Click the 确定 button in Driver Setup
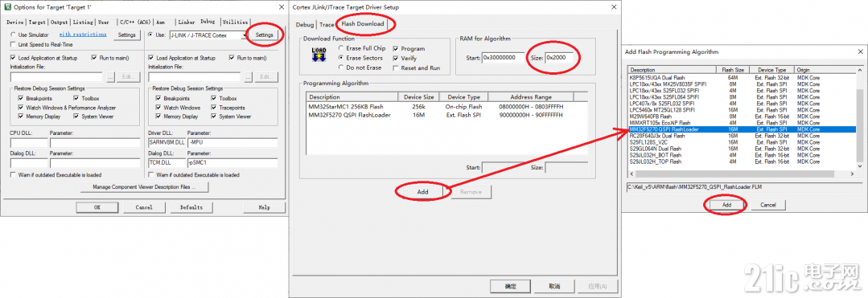868x298 pixels. click(510, 287)
